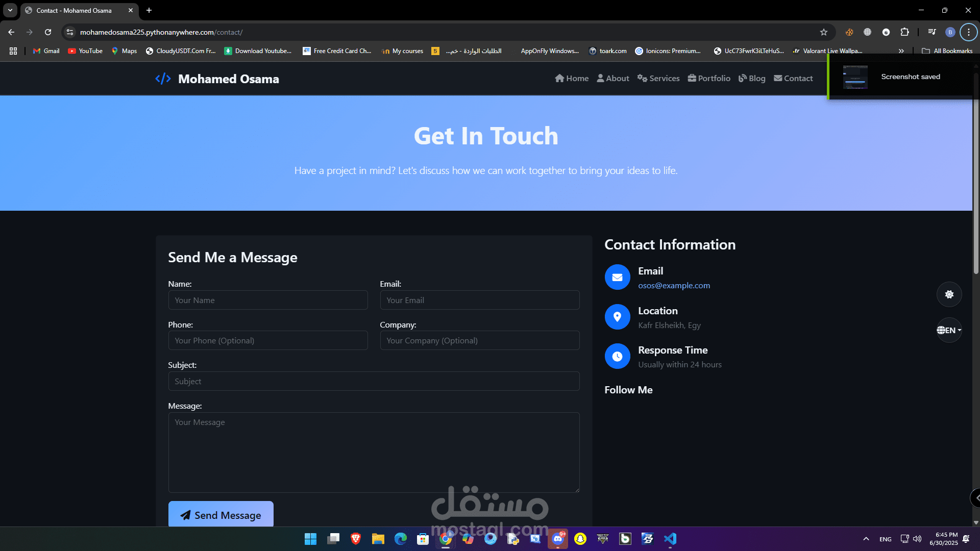
Task: Go to the Portfolio nav item
Action: click(x=709, y=78)
